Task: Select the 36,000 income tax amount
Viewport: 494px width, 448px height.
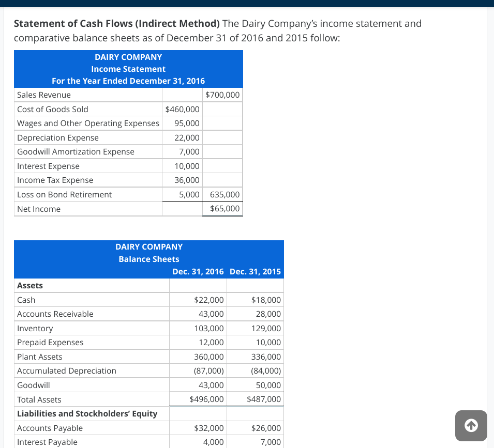Action: point(187,180)
